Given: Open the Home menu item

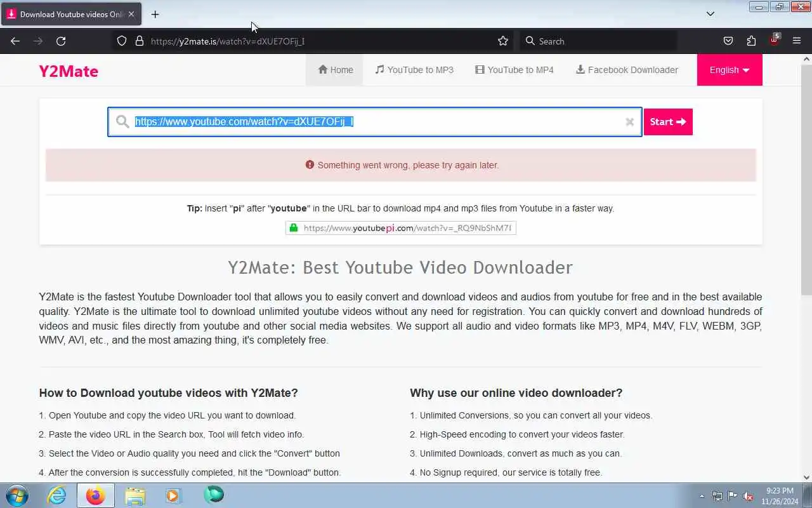Looking at the screenshot, I should (335, 70).
